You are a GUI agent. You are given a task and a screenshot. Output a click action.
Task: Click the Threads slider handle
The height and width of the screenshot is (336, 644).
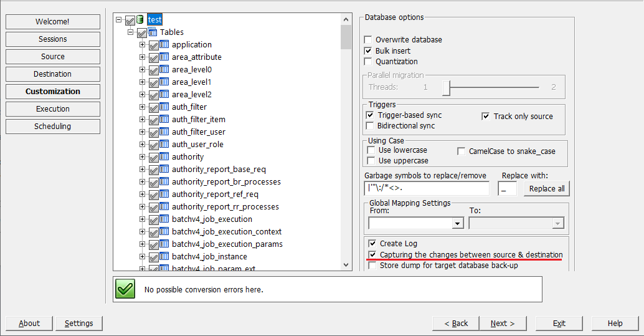click(x=447, y=87)
